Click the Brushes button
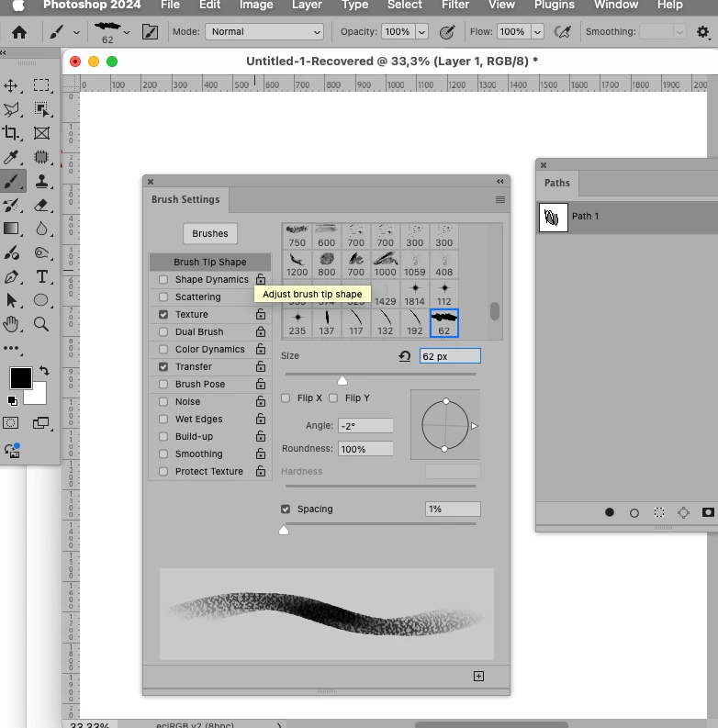Screen dimensions: 718x728 210,233
